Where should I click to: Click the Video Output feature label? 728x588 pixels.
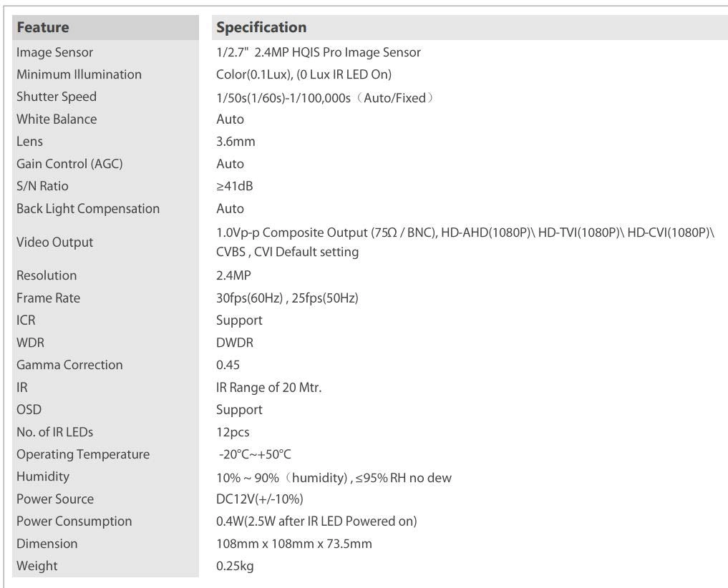click(54, 242)
